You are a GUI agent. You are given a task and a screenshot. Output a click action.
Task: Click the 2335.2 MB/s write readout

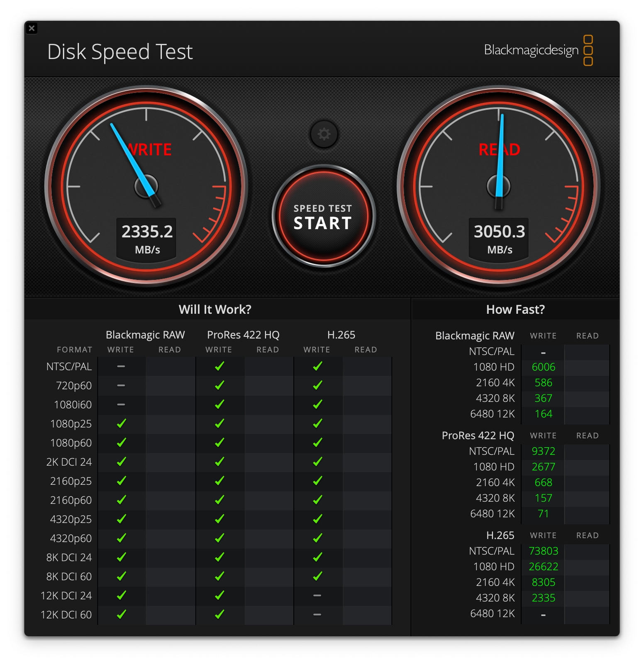(x=147, y=239)
